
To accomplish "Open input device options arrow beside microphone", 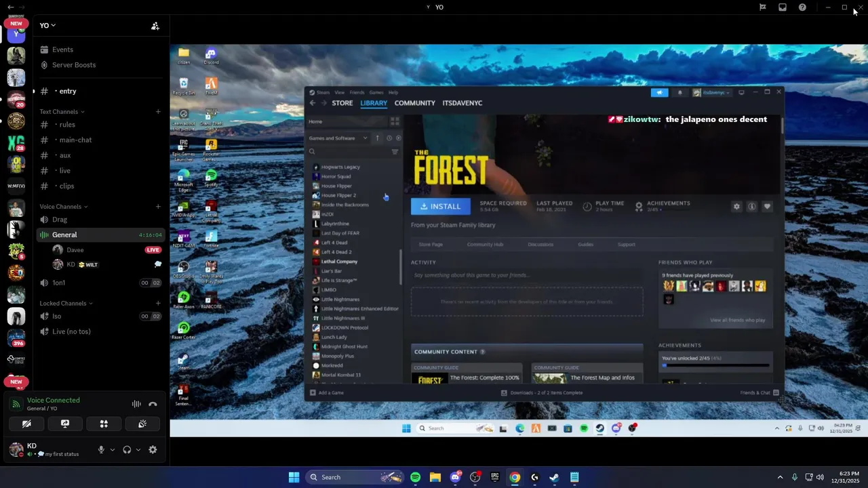I will point(113,449).
